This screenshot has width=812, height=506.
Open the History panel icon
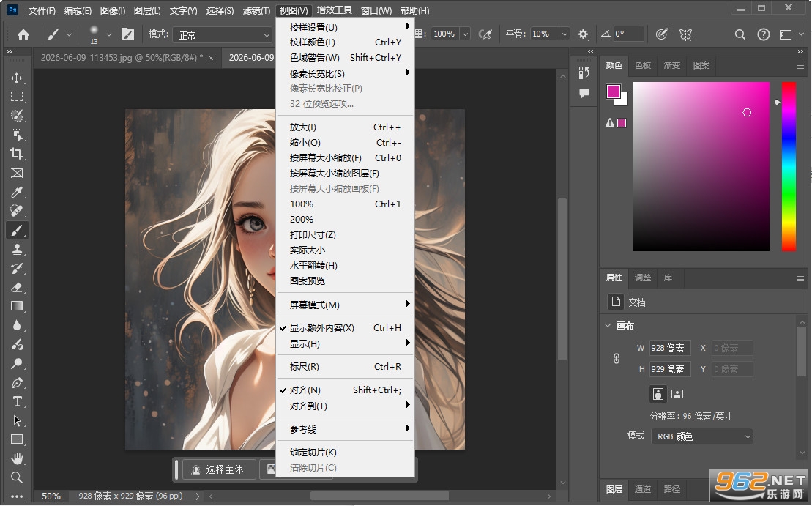pos(584,72)
